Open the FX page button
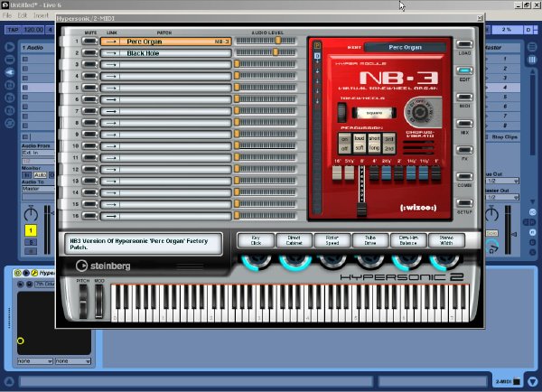The width and height of the screenshot is (542, 392). [464, 150]
